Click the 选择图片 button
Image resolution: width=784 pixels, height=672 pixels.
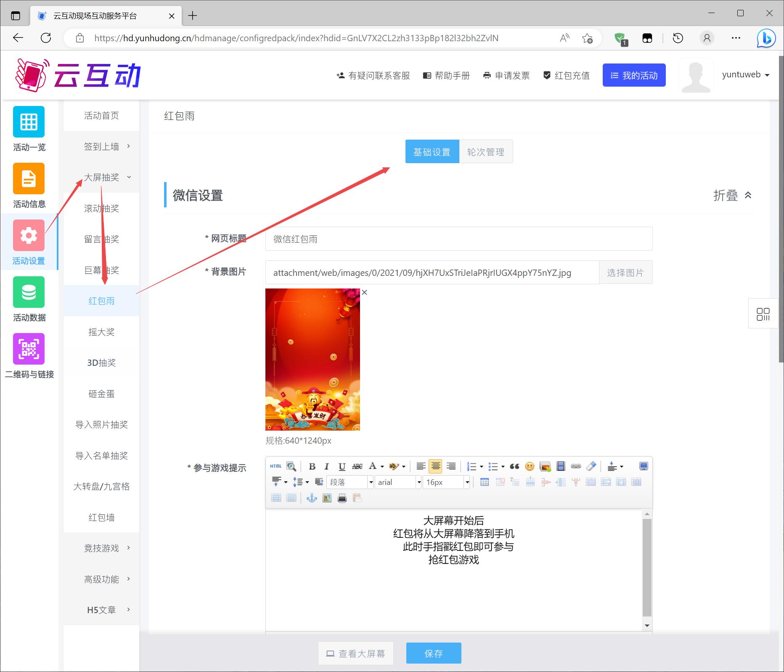[x=625, y=273]
